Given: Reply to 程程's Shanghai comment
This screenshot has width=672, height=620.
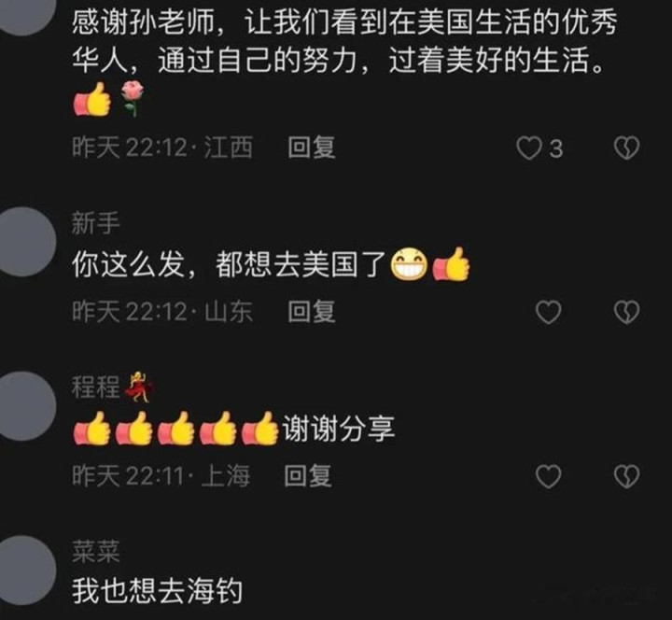Looking at the screenshot, I should [308, 475].
